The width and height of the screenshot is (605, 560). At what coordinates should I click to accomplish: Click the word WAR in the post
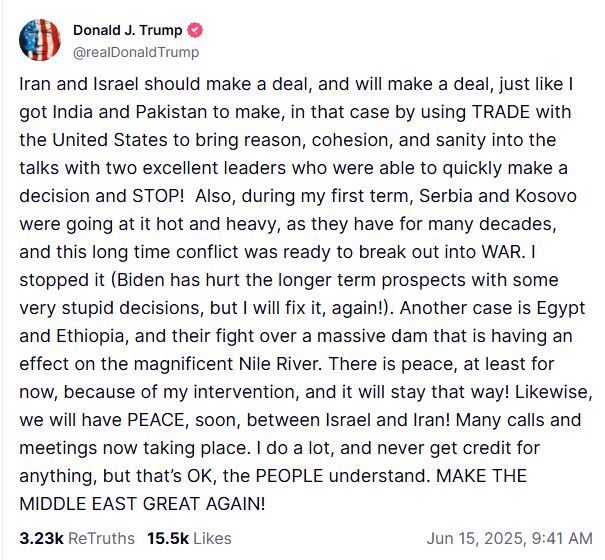tap(502, 252)
